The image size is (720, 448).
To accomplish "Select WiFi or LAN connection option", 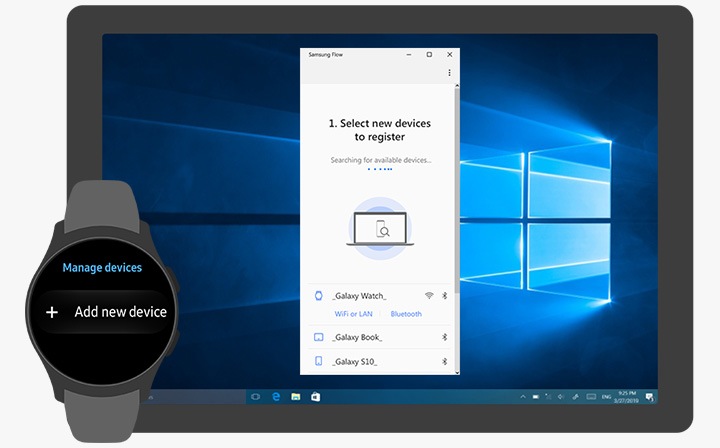I will click(341, 314).
